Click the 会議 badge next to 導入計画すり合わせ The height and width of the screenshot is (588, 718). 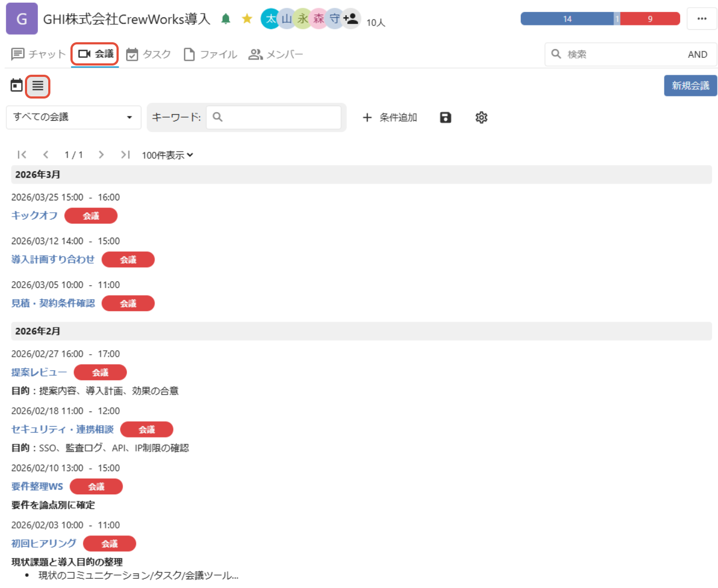(x=128, y=260)
